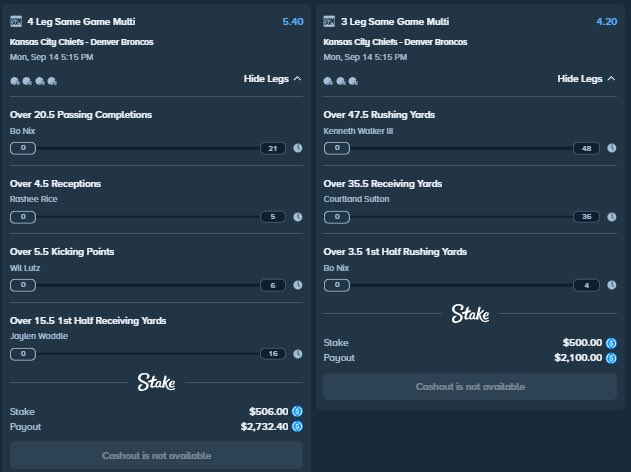
Task: Click the player name Kenneth Walker III
Action: tap(358, 131)
